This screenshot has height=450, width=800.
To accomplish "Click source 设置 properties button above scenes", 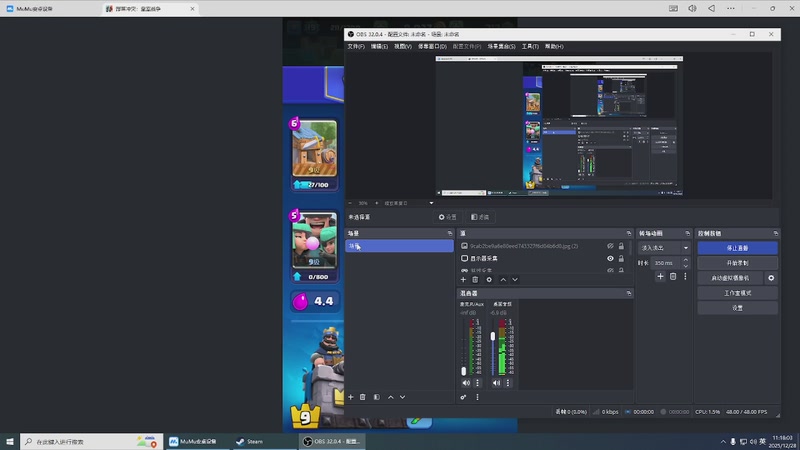I will 447,217.
